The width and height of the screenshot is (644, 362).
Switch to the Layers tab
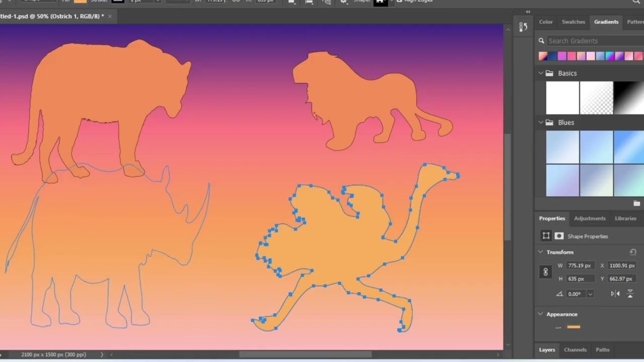547,350
